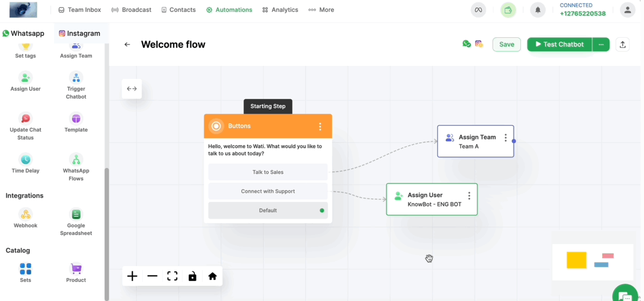Click the WhatsApp channel icon beside Save
Screen dimensions: 644x301
[466, 44]
